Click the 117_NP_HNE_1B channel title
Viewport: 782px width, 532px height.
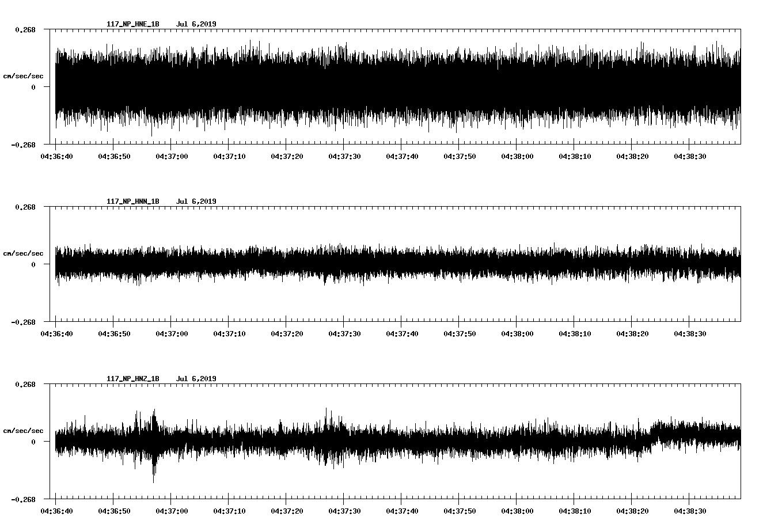point(132,24)
